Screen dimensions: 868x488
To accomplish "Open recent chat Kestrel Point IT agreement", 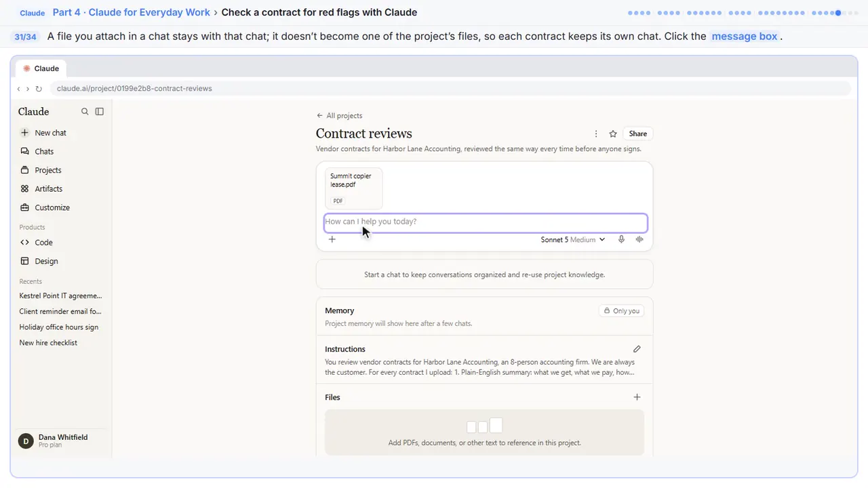I will [x=61, y=296].
